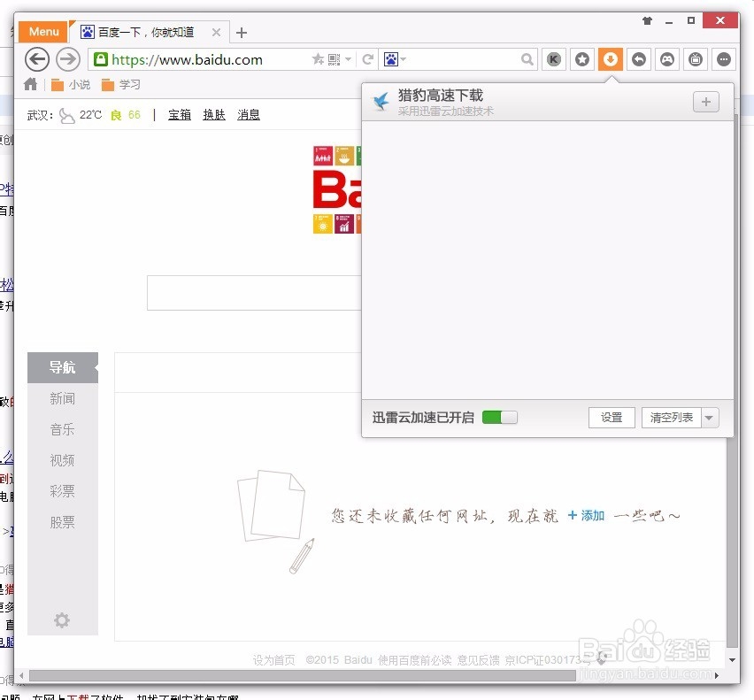Click 清空列表 button
Screen dimensions: 754x700
point(672,418)
